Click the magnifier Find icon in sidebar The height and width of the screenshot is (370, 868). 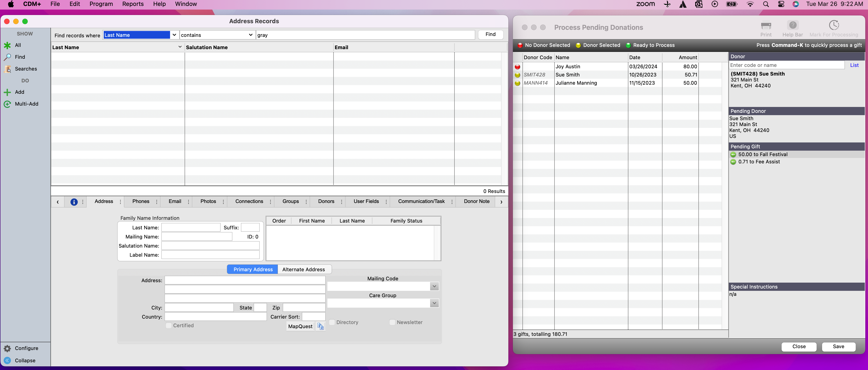(7, 57)
